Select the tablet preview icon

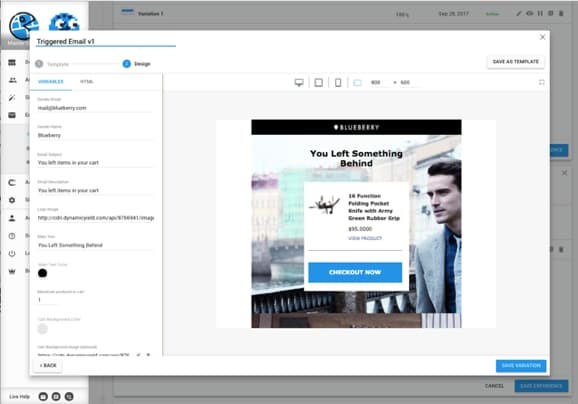tap(318, 83)
